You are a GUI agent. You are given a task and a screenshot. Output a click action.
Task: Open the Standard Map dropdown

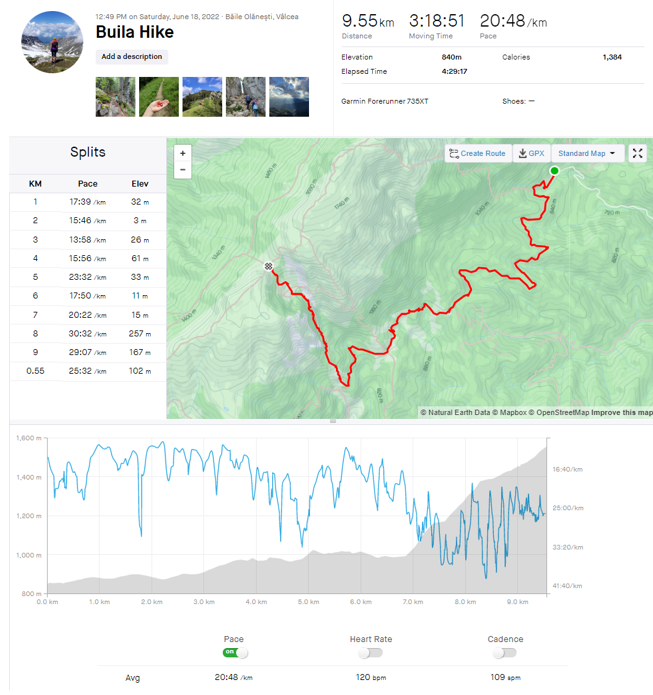click(587, 153)
